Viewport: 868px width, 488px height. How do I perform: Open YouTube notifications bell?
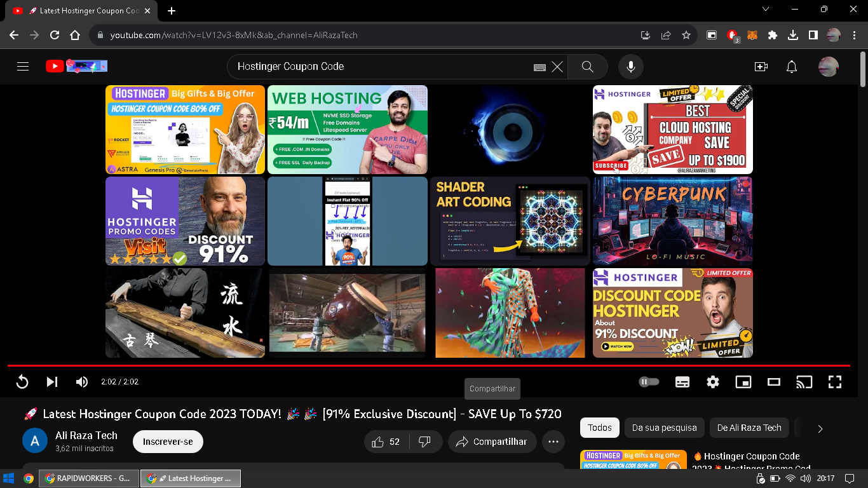[x=792, y=67]
